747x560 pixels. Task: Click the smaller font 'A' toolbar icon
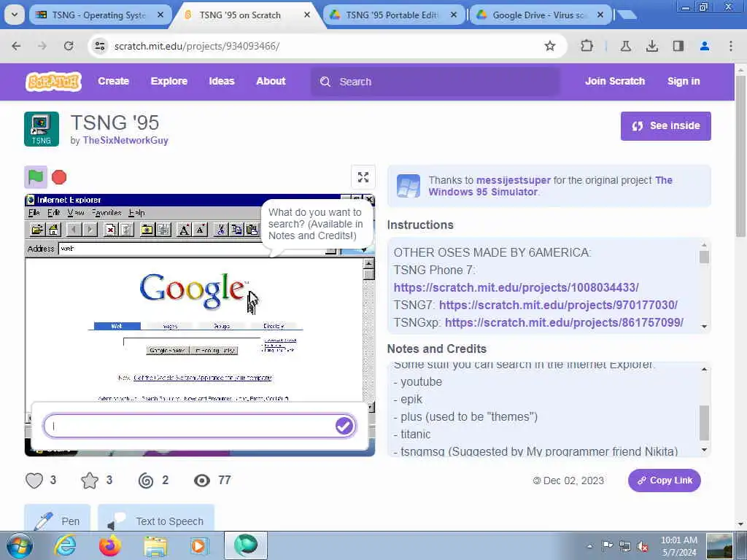200,230
